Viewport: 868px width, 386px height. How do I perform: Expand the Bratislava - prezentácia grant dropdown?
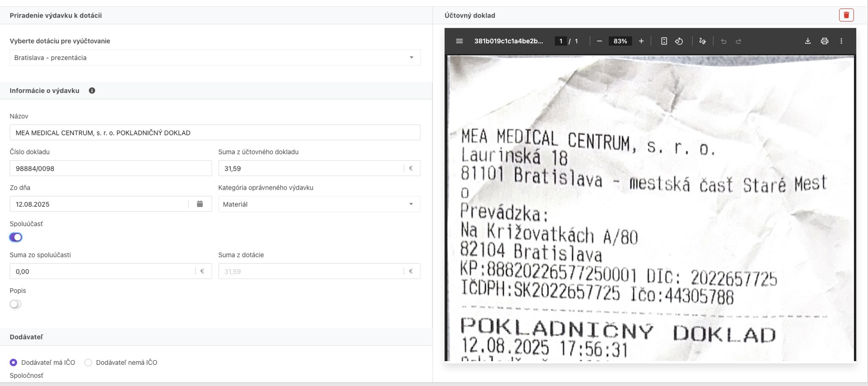[x=215, y=57]
